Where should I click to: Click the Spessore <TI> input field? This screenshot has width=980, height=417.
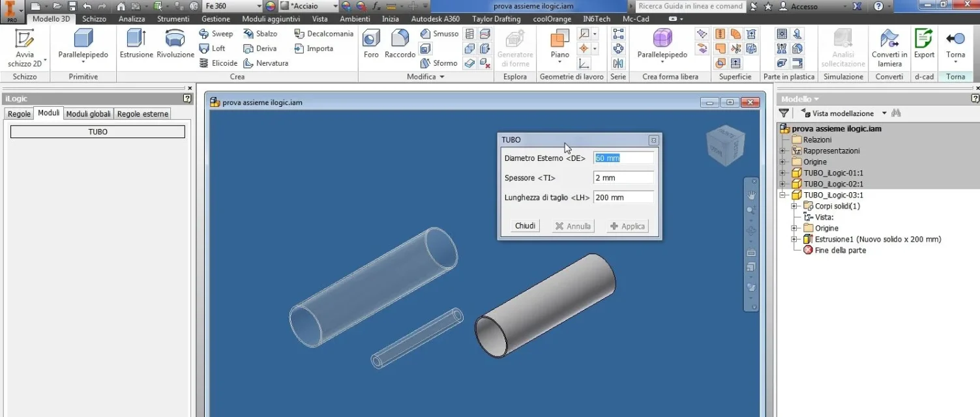point(623,178)
